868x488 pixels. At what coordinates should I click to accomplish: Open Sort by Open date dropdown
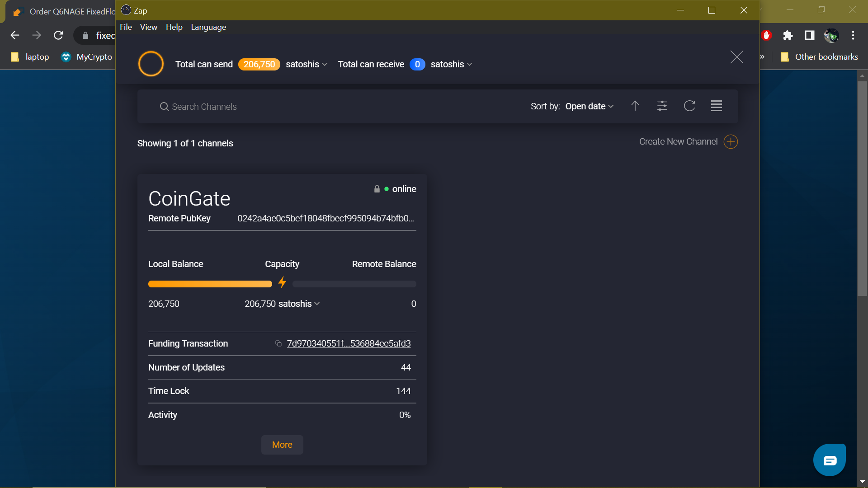point(590,106)
